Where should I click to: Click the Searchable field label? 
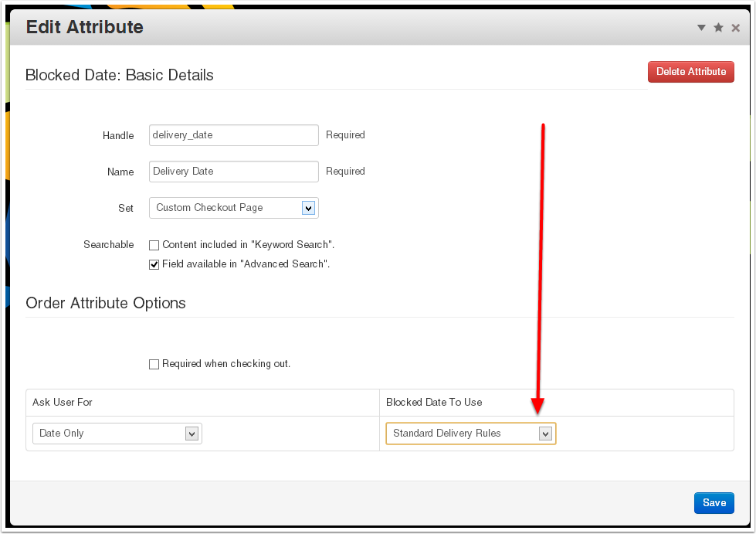tap(108, 245)
